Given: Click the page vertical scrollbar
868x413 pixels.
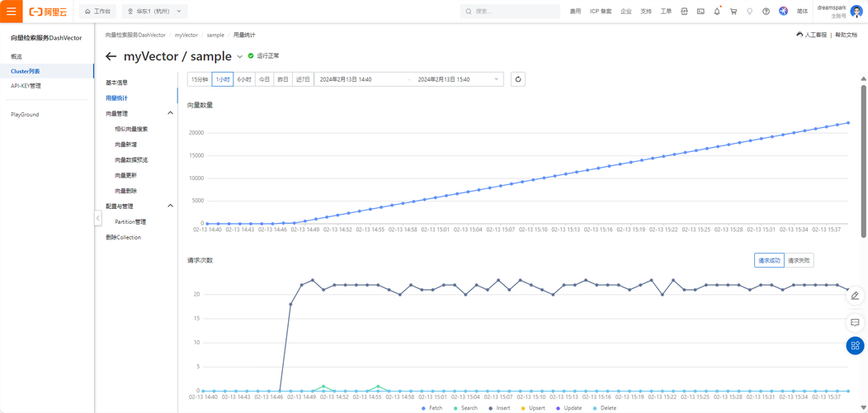Looking at the screenshot, I should click(x=864, y=161).
